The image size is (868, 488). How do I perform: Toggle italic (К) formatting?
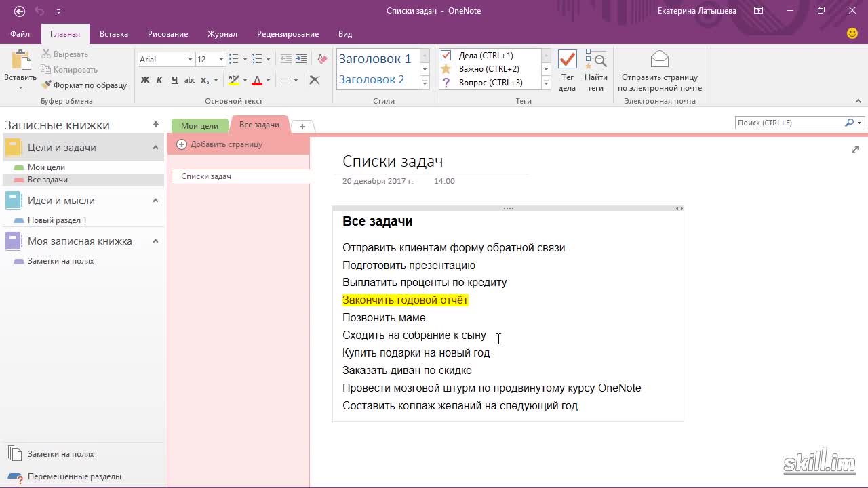tap(159, 80)
